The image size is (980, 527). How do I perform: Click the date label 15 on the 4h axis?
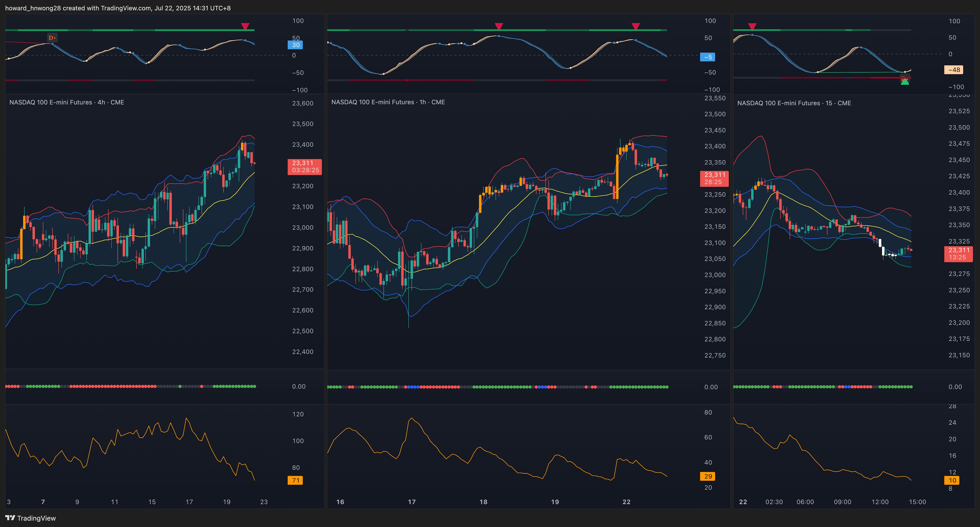pyautogui.click(x=152, y=502)
